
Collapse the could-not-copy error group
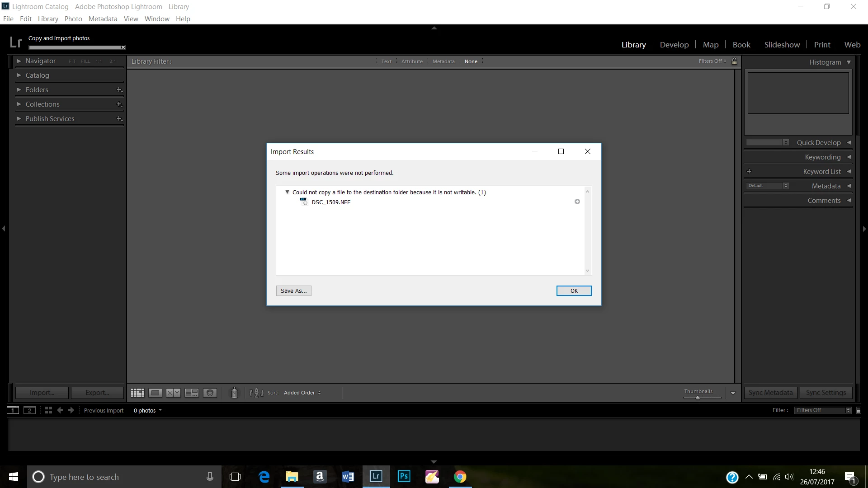click(x=287, y=192)
